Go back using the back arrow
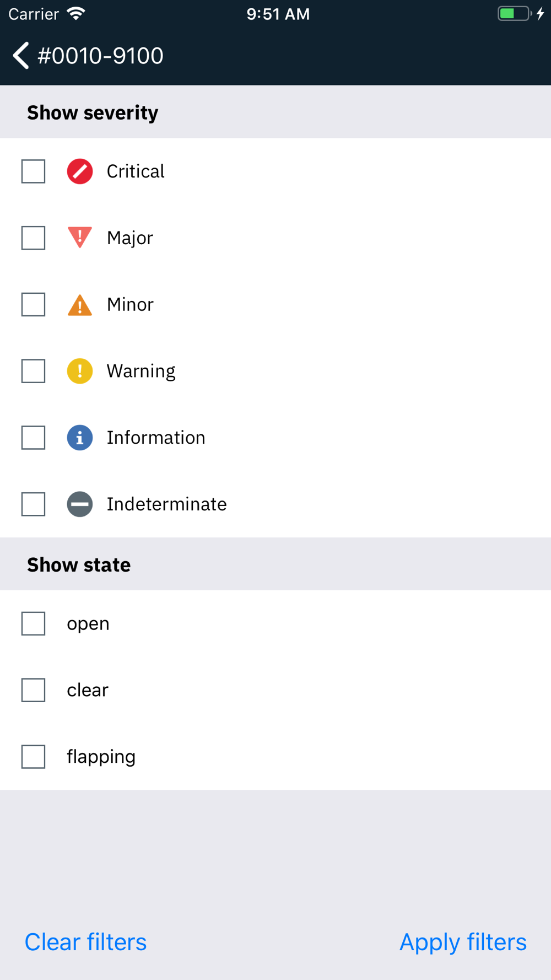The width and height of the screenshot is (551, 980). [x=21, y=56]
